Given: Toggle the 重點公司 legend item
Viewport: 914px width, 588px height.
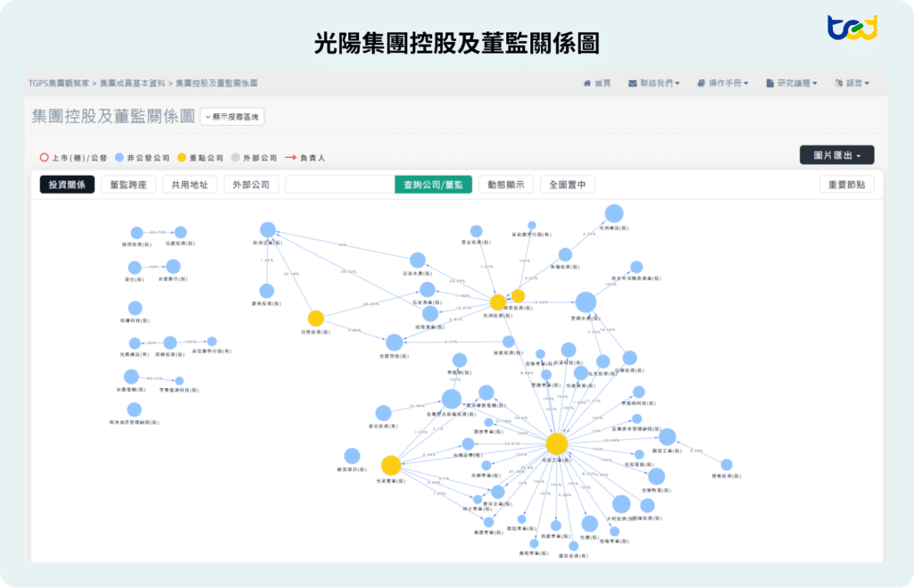Looking at the screenshot, I should (x=201, y=158).
